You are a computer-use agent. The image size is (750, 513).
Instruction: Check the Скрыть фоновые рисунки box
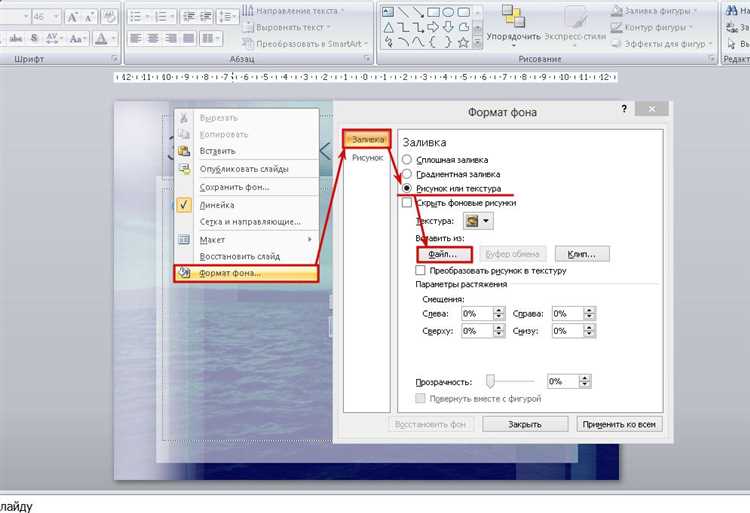pos(407,203)
